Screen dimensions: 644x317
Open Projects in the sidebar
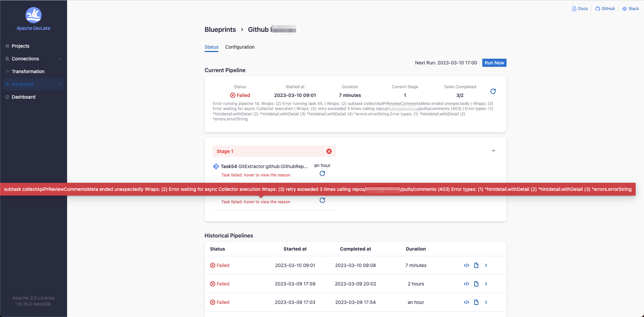coord(20,46)
